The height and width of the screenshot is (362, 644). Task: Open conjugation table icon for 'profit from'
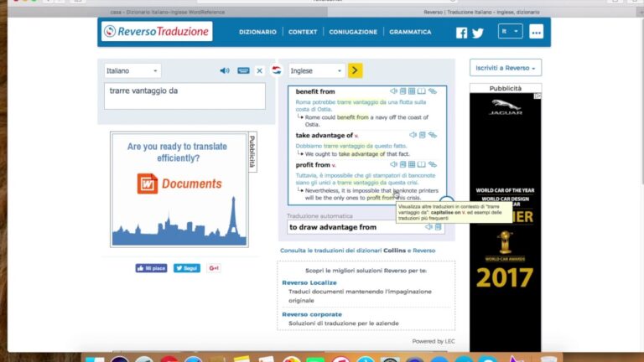tap(412, 164)
